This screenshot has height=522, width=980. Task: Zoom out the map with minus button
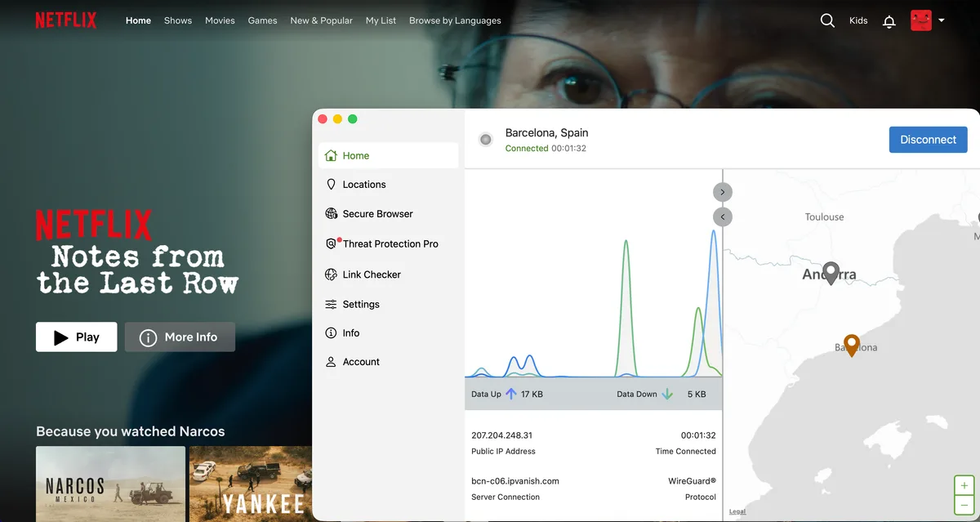pos(964,506)
